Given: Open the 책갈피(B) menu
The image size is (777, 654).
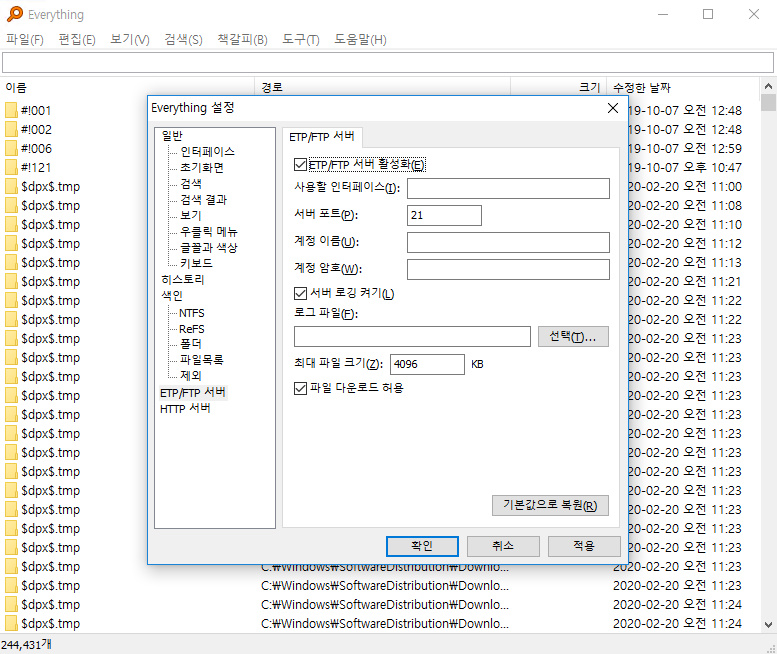Looking at the screenshot, I should click(x=242, y=39).
